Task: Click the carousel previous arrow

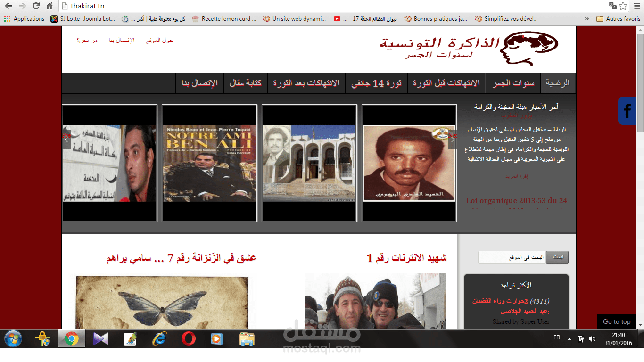Action: click(66, 140)
